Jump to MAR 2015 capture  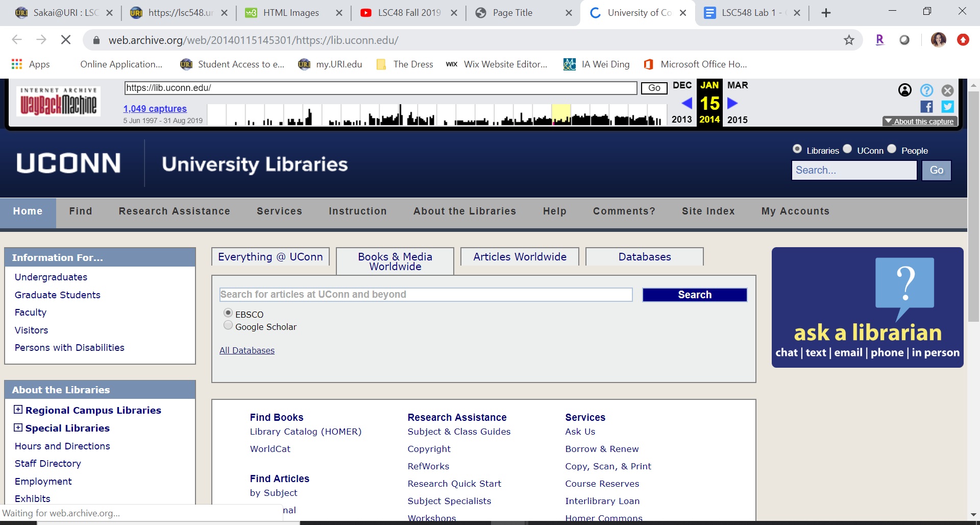(738, 103)
